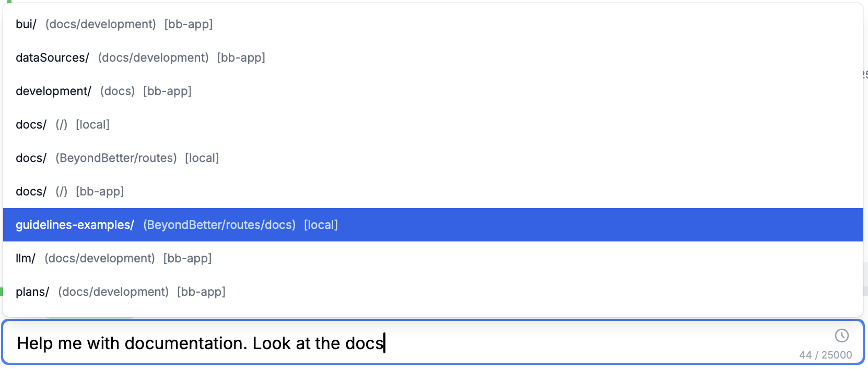The image size is (868, 369).
Task: Click the [bb-app] label beside bui/
Action: tap(189, 24)
